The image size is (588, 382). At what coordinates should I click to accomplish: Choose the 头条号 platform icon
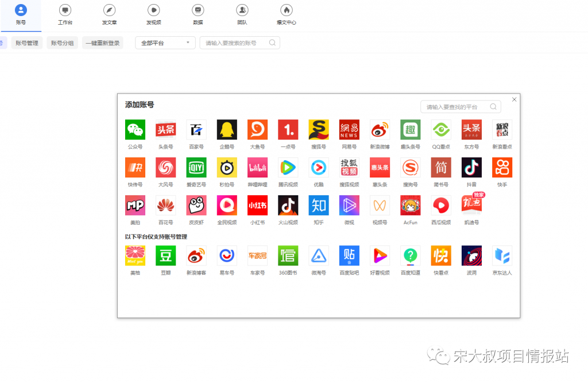166,130
